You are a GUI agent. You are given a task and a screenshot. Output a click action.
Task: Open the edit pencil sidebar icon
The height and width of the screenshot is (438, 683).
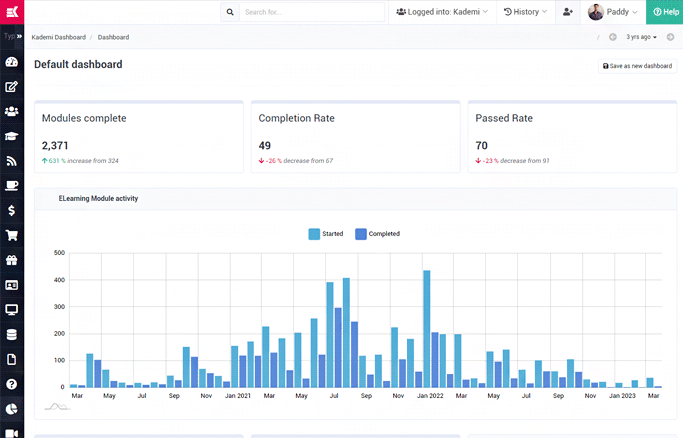pos(12,87)
